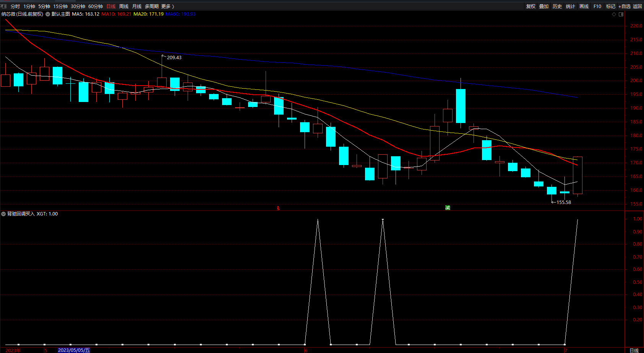Click the XGT: 1.00 indicator value
Viewport: 644px width, 353px height.
tap(47, 214)
